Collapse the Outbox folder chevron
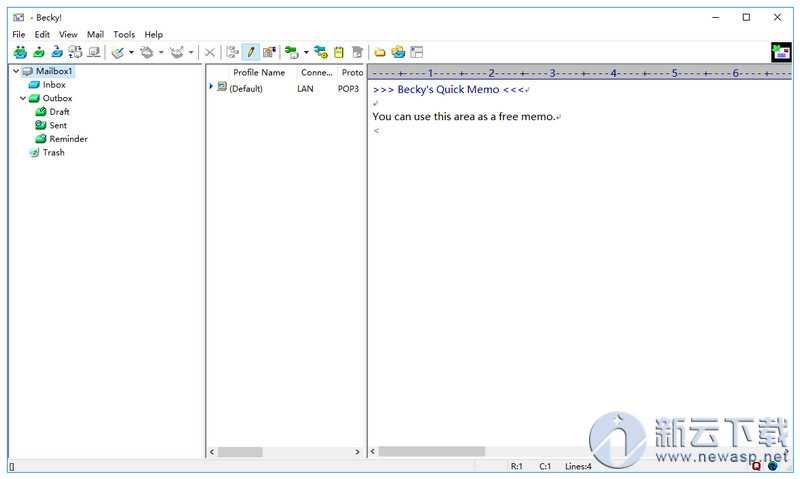The image size is (800, 479). tap(23, 98)
